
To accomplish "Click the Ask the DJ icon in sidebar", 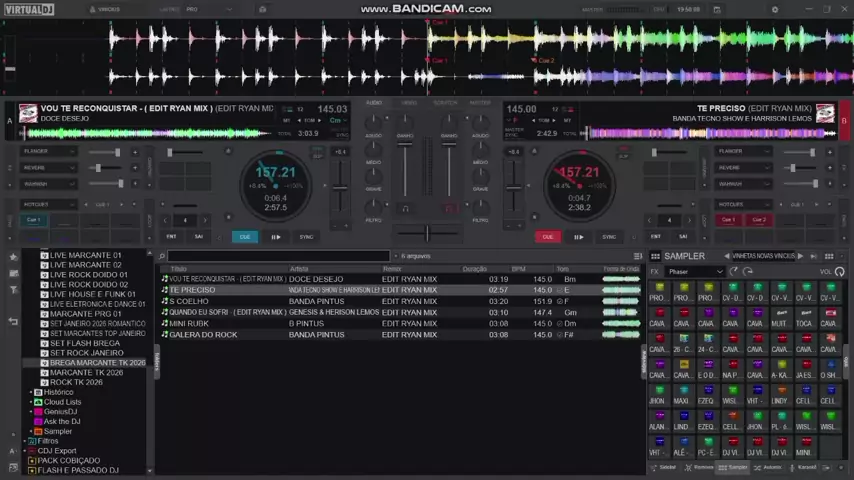I will click(39, 421).
